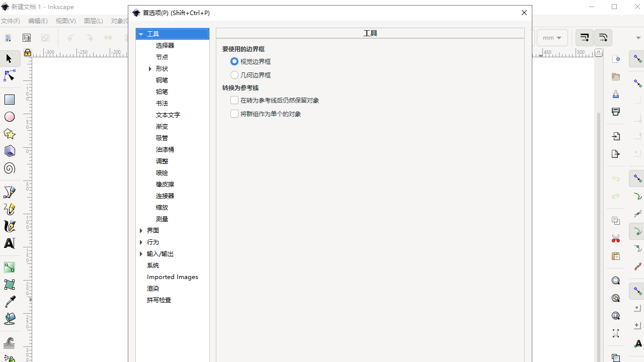This screenshot has width=644, height=362.
Task: Select the Pen tool settings entry
Action: coord(162,80)
